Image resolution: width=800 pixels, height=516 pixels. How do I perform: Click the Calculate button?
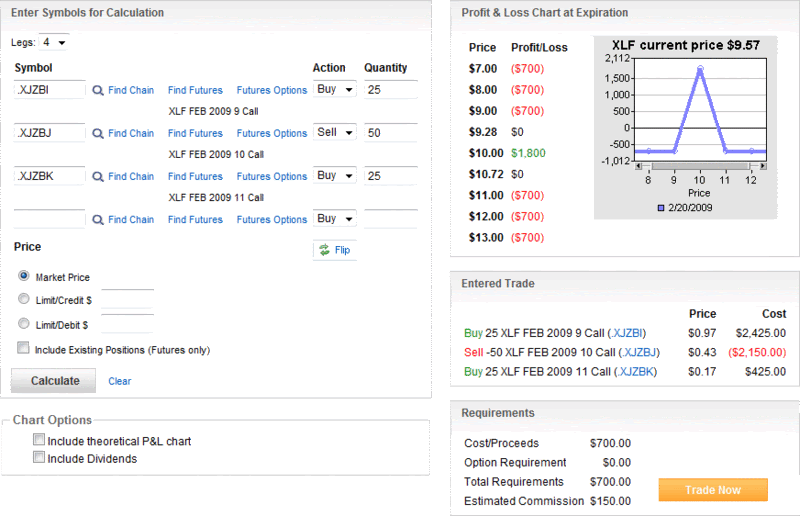(x=54, y=381)
